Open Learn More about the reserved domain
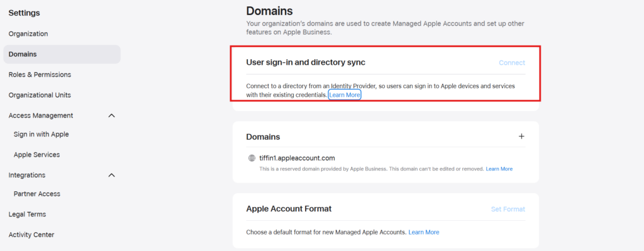The height and width of the screenshot is (251, 644). (x=499, y=169)
